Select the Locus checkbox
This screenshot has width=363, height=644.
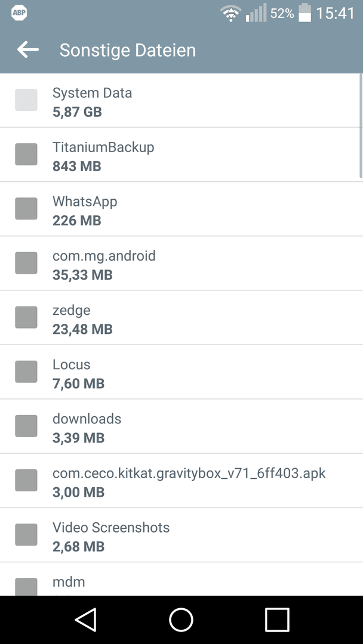coord(26,371)
